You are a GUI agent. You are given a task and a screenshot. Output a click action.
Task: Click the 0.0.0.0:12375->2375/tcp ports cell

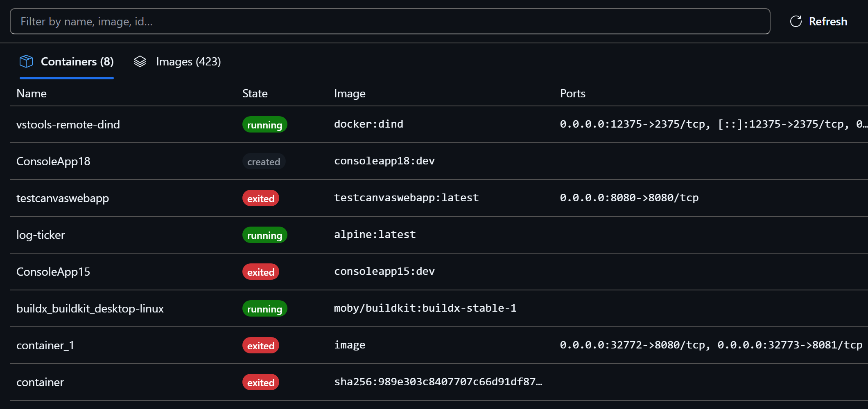point(713,124)
